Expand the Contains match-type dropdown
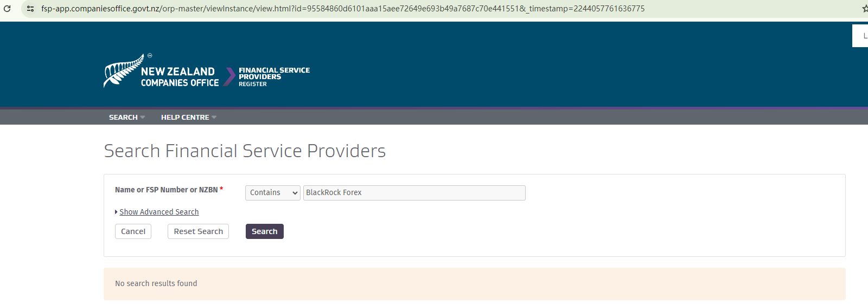Screen dimensions: 868x304 pos(273,193)
